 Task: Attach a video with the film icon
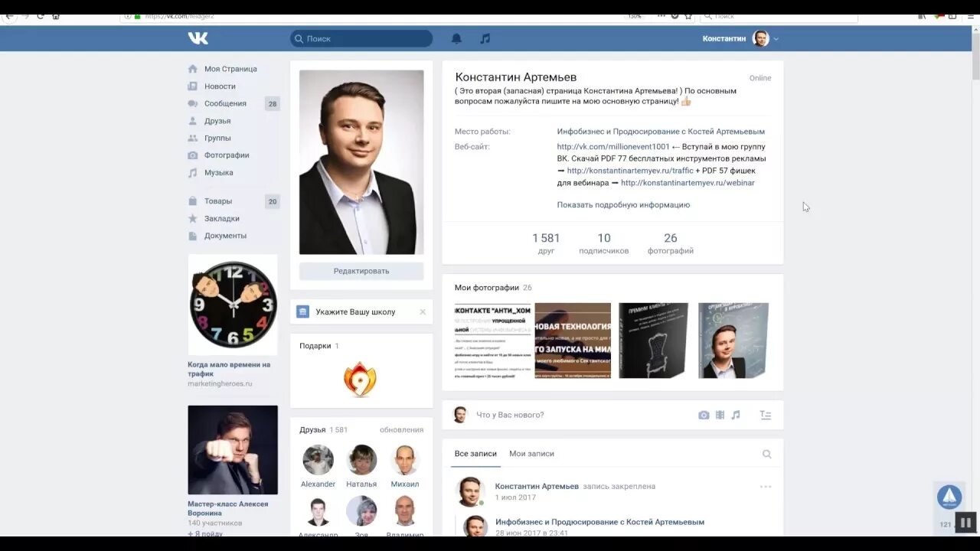coord(720,415)
